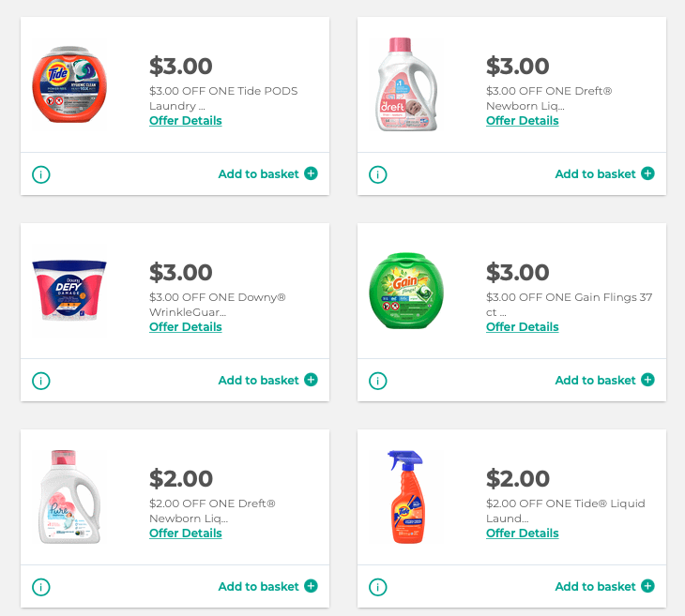Viewport: 685px width, 616px height.
Task: Open info icon on Downy WrinkleGuard coupon
Action: point(41,381)
